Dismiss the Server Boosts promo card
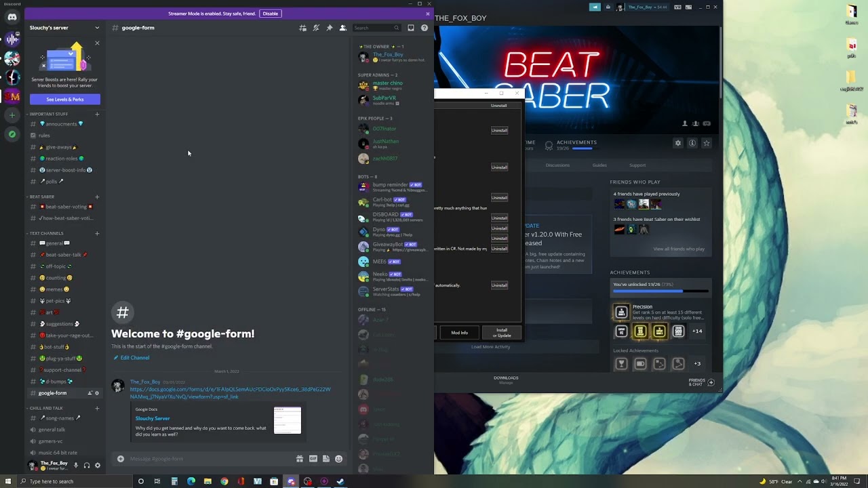 click(97, 43)
